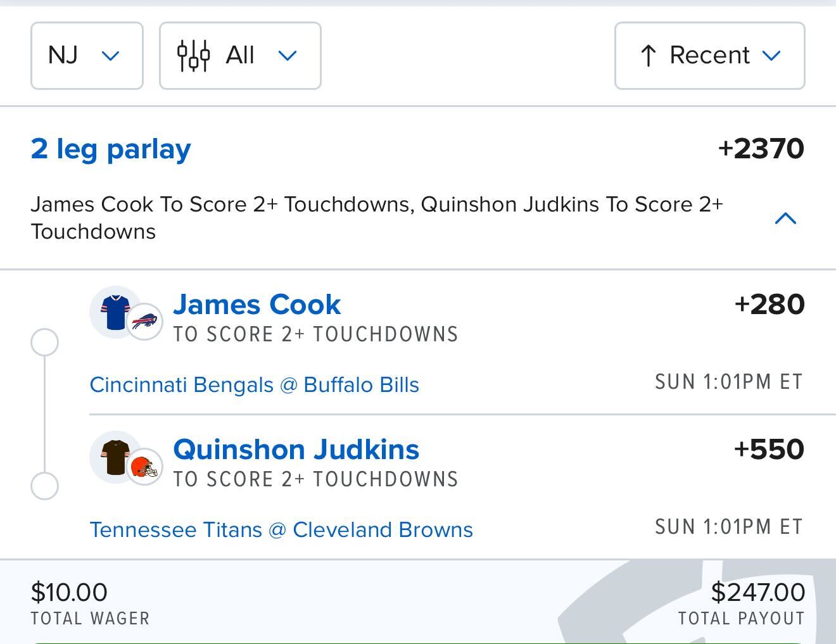
Task: Open Tennessee Titans @ Cleveland Browns game
Action: [281, 530]
